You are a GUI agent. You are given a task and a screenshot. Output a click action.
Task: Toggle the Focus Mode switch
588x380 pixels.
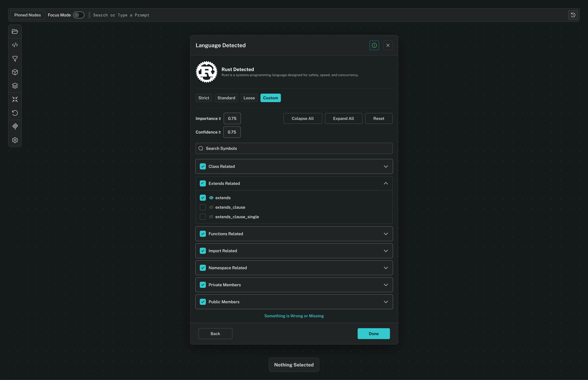tap(79, 15)
